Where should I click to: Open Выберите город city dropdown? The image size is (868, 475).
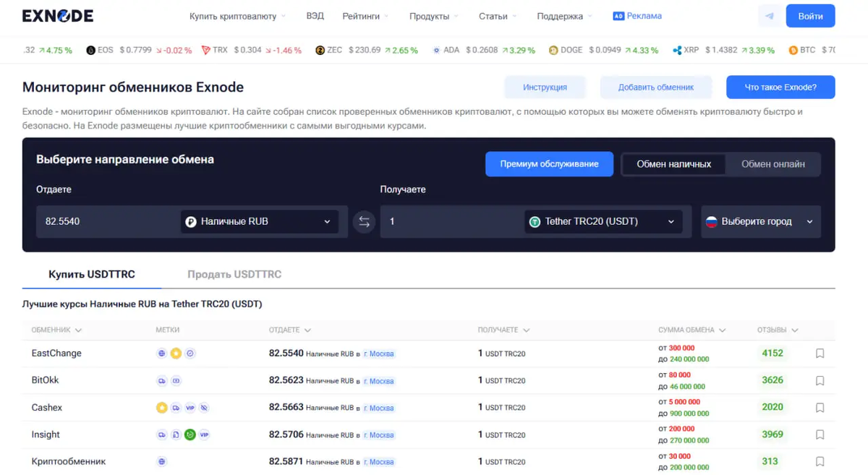pos(760,222)
